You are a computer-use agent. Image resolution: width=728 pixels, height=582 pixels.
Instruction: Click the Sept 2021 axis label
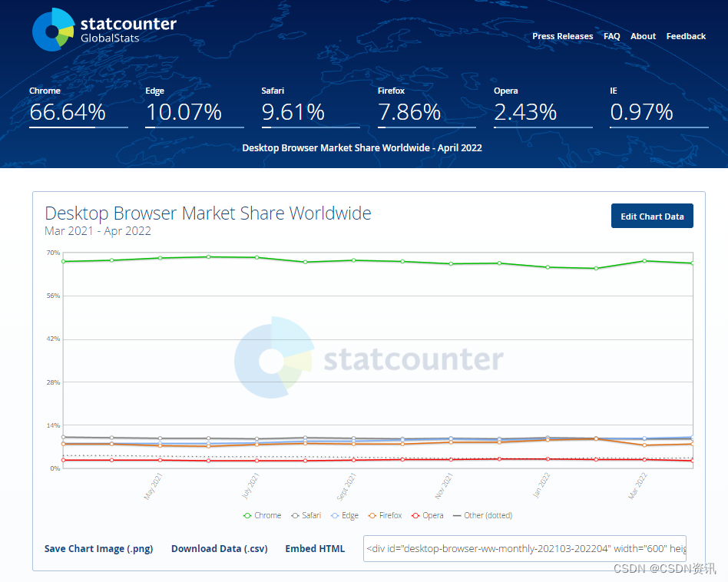pos(346,486)
